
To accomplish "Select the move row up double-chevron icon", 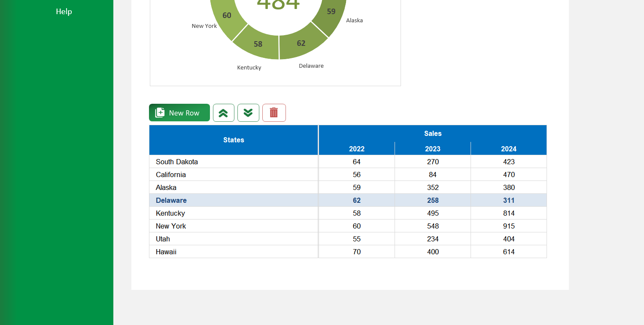I will [223, 112].
